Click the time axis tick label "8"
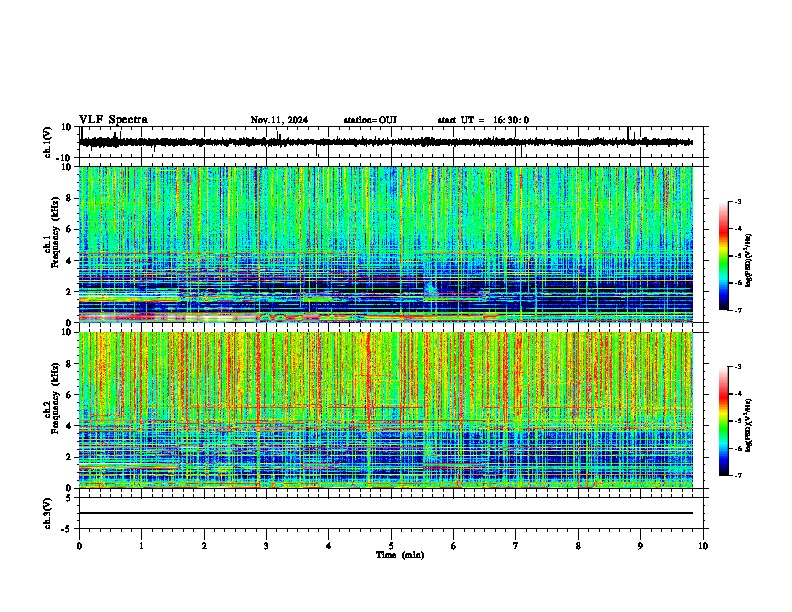Screen dimensions: 792x612 (578, 546)
